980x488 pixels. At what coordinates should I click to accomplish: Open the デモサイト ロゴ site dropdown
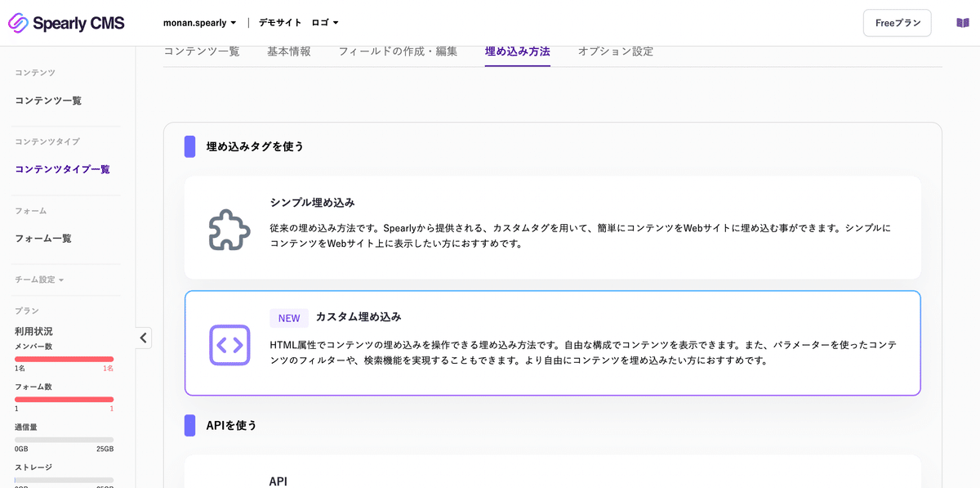tap(299, 23)
